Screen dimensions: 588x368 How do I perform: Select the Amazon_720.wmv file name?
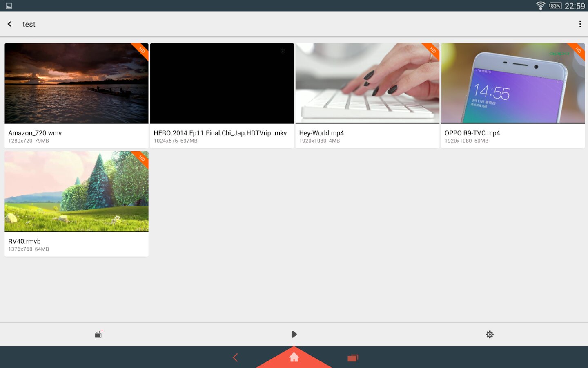point(35,133)
